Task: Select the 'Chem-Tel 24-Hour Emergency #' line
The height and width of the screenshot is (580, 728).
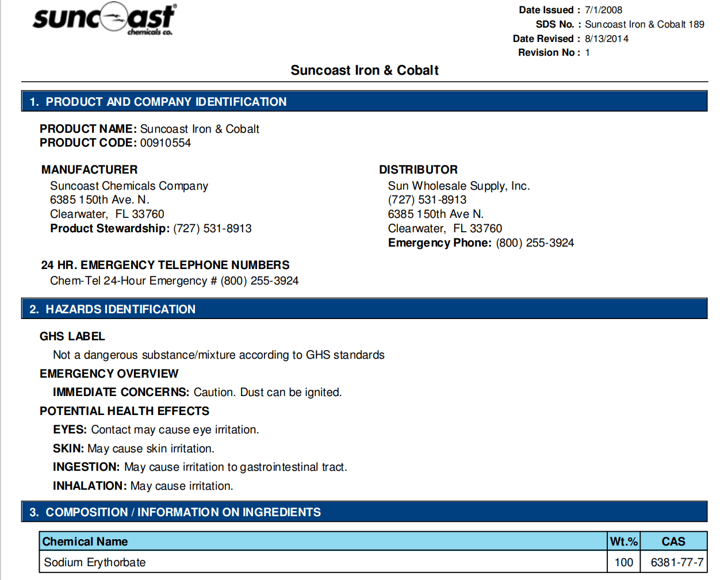Action: (x=174, y=281)
